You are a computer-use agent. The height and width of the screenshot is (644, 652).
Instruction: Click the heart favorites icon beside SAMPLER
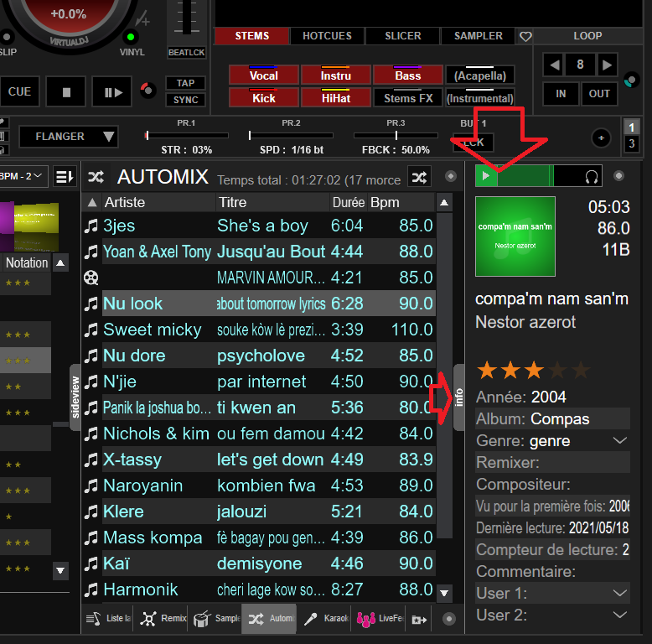click(525, 37)
